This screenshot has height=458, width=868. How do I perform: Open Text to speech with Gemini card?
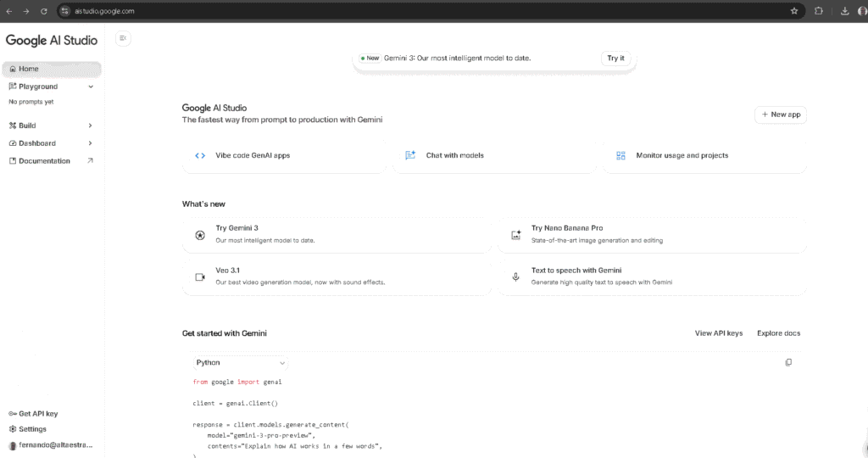(x=652, y=276)
